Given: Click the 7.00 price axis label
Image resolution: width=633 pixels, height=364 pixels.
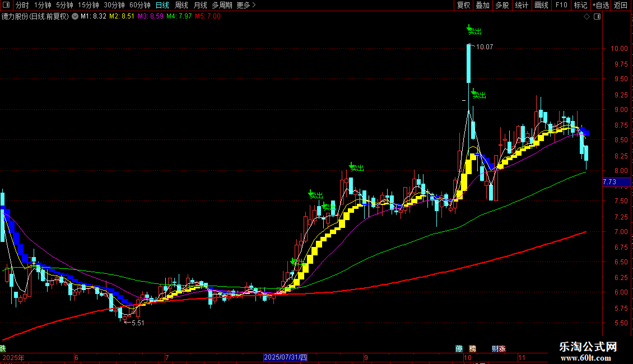Looking at the screenshot, I should [x=621, y=232].
